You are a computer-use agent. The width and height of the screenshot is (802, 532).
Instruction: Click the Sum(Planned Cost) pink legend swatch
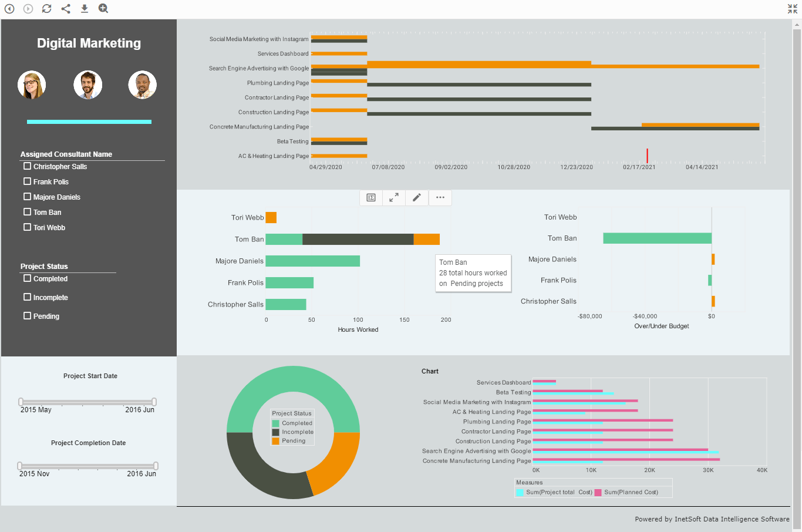click(598, 493)
